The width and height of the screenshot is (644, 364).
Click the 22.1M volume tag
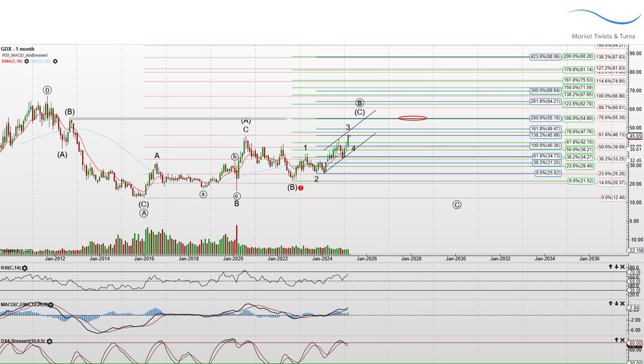click(635, 250)
